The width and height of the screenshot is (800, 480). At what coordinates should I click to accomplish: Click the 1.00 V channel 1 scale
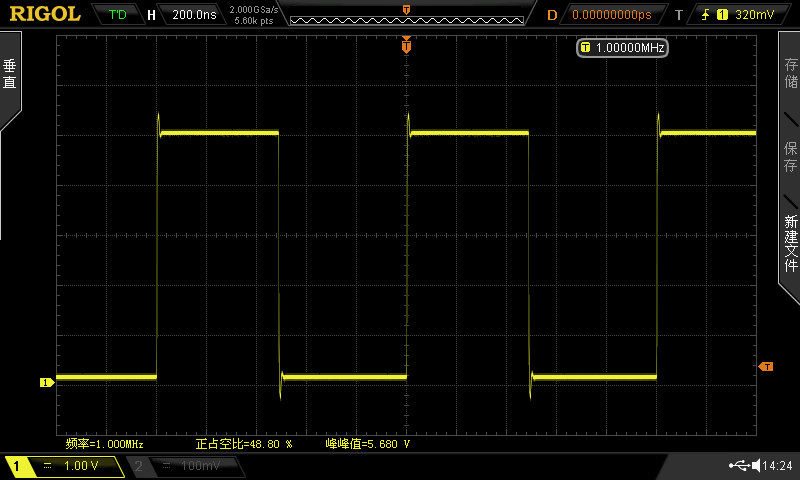(x=81, y=465)
